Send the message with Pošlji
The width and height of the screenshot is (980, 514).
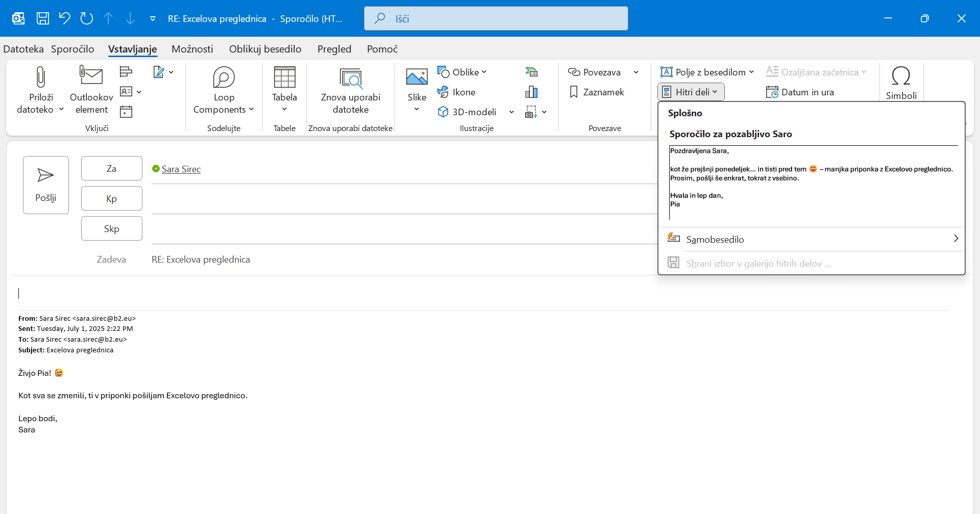pyautogui.click(x=46, y=185)
